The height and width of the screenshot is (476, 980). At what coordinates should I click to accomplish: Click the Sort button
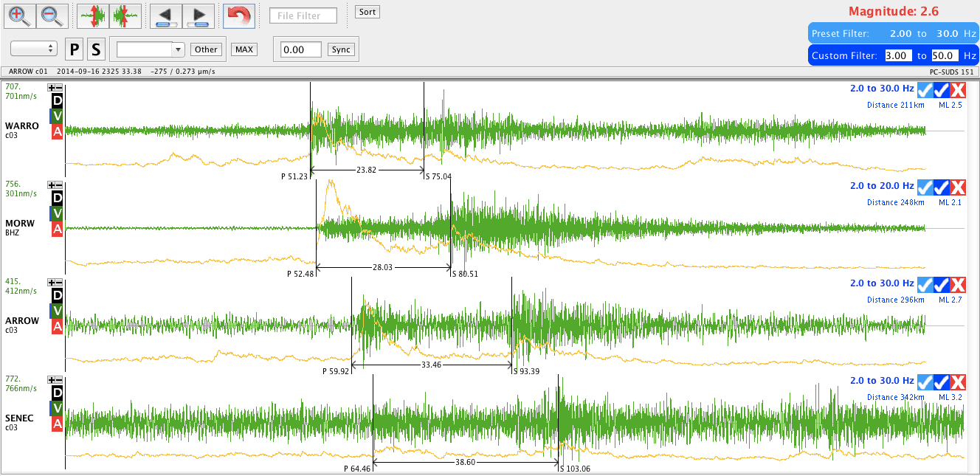point(367,12)
